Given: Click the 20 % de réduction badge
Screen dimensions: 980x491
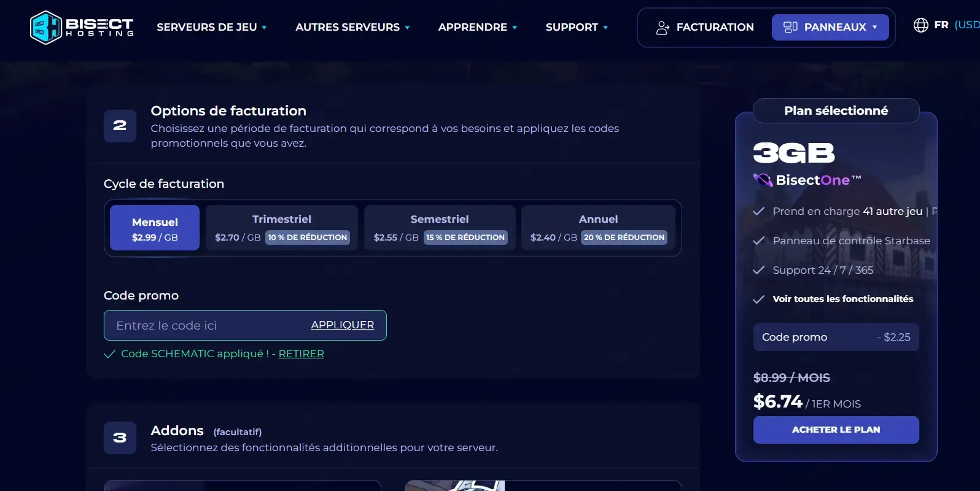Looking at the screenshot, I should pos(624,238).
